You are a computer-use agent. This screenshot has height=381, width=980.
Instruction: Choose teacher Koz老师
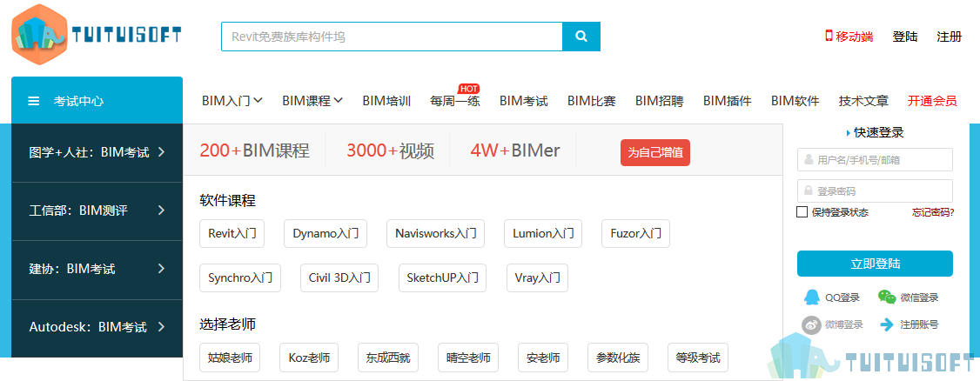point(309,358)
